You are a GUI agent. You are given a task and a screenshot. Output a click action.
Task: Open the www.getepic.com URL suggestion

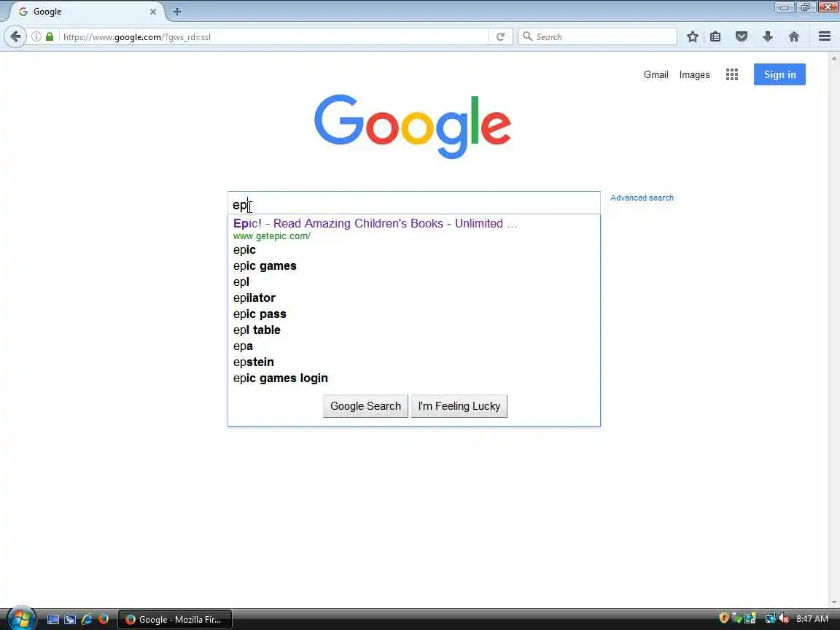271,236
